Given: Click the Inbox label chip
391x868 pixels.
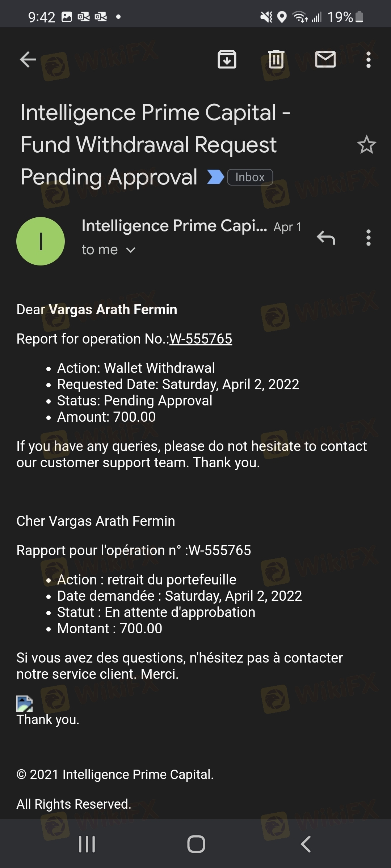Looking at the screenshot, I should click(250, 177).
